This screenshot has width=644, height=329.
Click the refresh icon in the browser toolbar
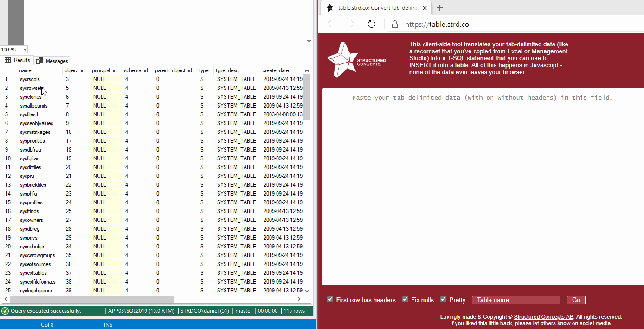pyautogui.click(x=372, y=24)
